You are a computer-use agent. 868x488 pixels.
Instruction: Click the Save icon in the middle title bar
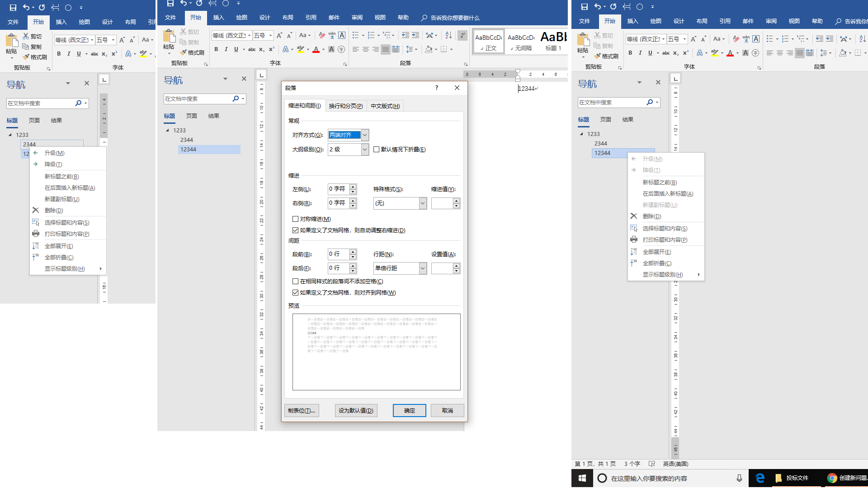170,4
